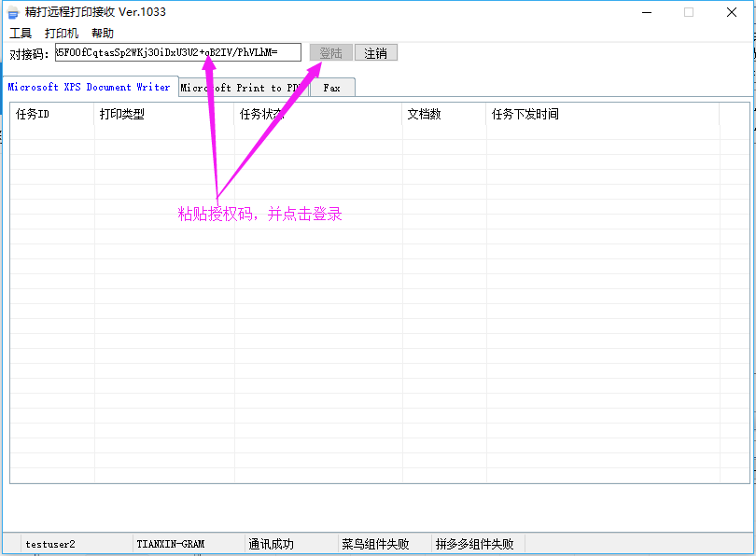Click into the 对接码 input field
The width and height of the screenshot is (756, 556).
pyautogui.click(x=177, y=53)
